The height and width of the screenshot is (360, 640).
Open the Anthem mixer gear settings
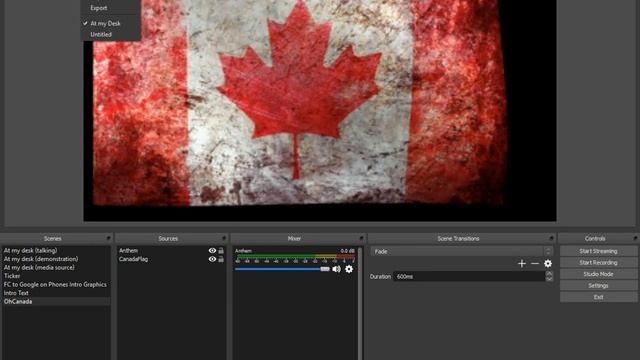pos(349,269)
